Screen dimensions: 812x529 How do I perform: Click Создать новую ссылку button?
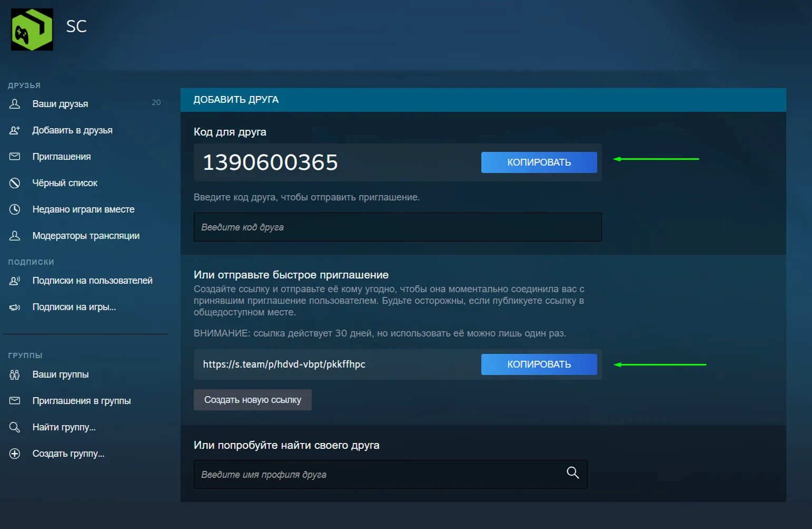tap(253, 400)
